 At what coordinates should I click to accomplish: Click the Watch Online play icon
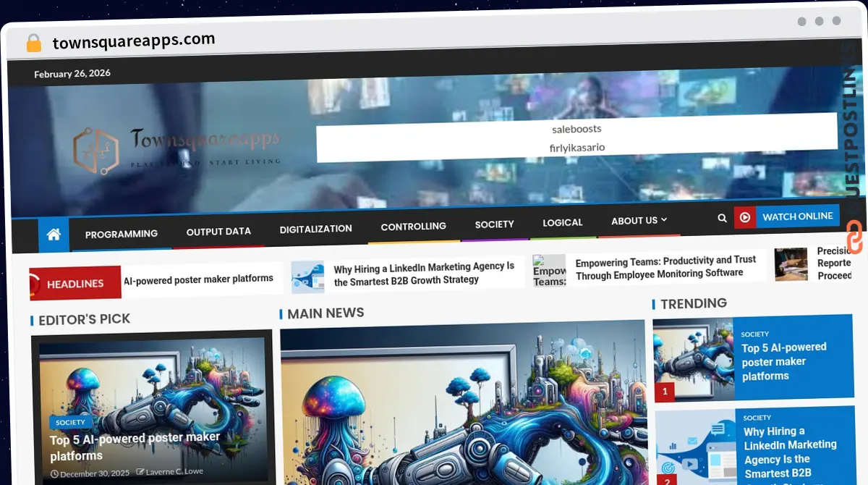pyautogui.click(x=745, y=217)
